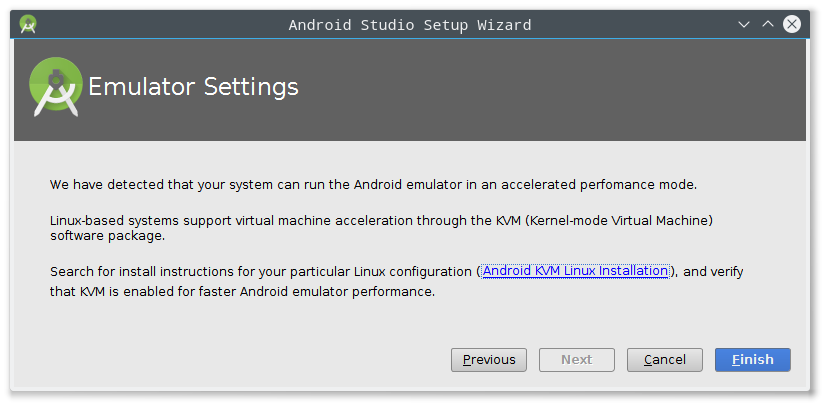Image resolution: width=826 pixels, height=407 pixels.
Task: Click the "and verify" text after the link
Action: [713, 272]
